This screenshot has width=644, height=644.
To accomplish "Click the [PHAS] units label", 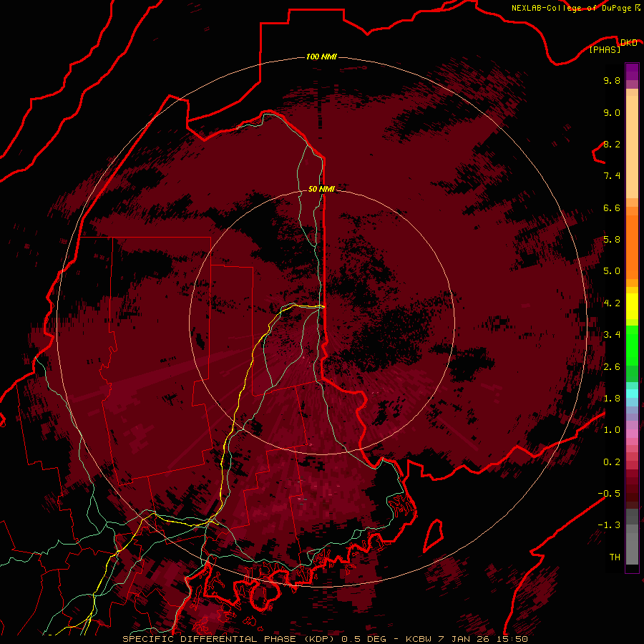I will (x=605, y=49).
